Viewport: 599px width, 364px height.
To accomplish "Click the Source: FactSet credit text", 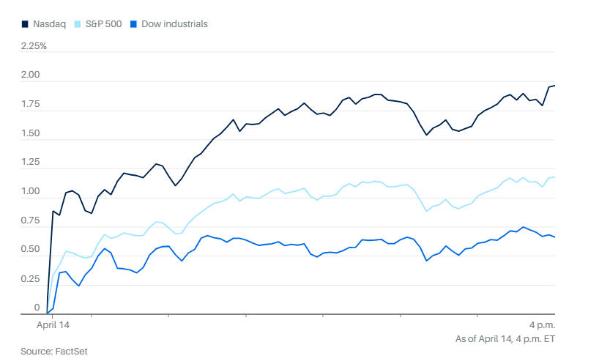I will pos(54,352).
